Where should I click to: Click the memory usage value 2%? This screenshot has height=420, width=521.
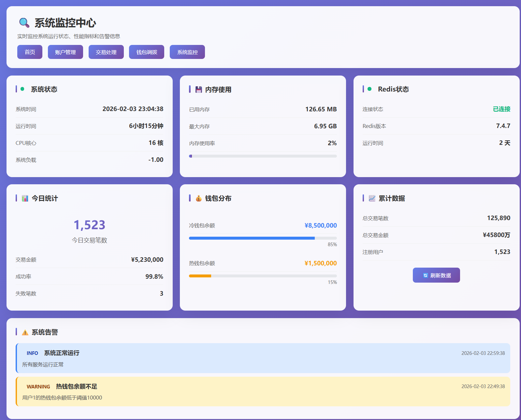332,143
